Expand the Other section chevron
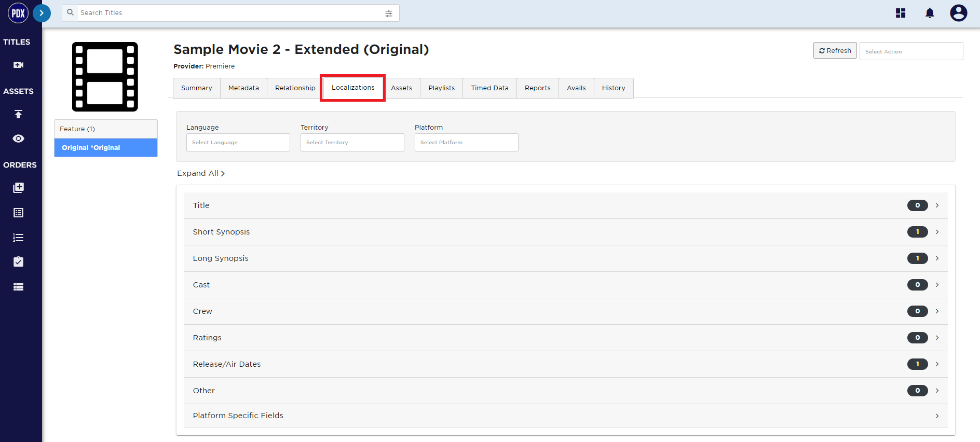This screenshot has width=980, height=442. point(937,391)
